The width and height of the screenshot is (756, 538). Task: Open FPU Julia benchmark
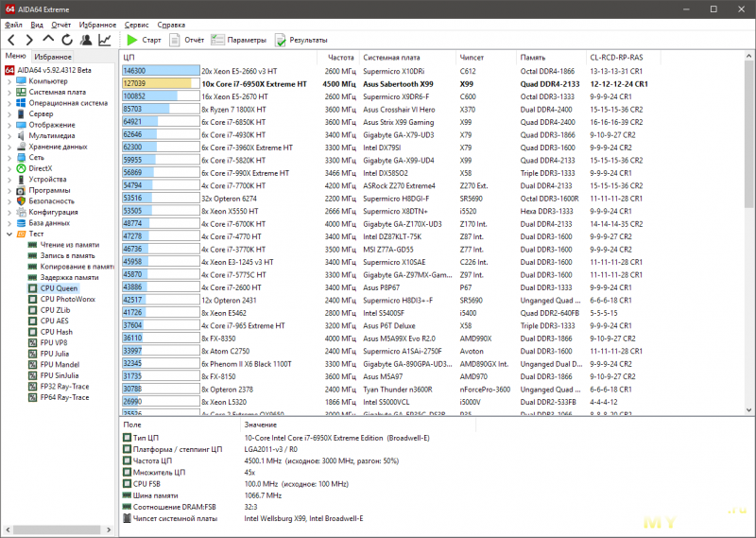[x=55, y=354]
